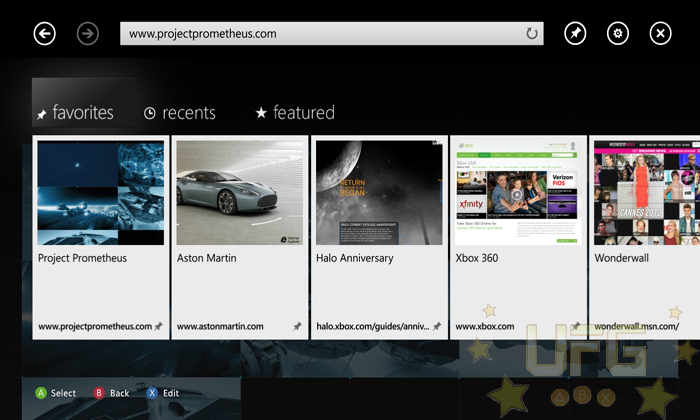
Task: Go forward with the right arrow button
Action: (88, 33)
